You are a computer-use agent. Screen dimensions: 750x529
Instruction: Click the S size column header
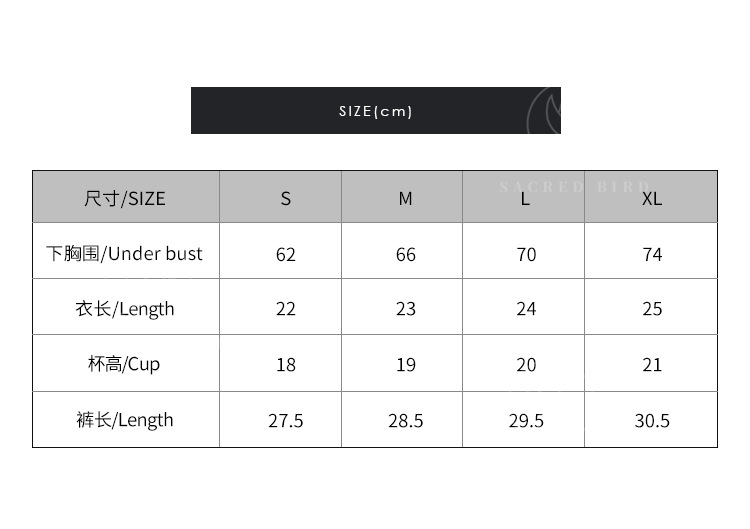pyautogui.click(x=286, y=198)
